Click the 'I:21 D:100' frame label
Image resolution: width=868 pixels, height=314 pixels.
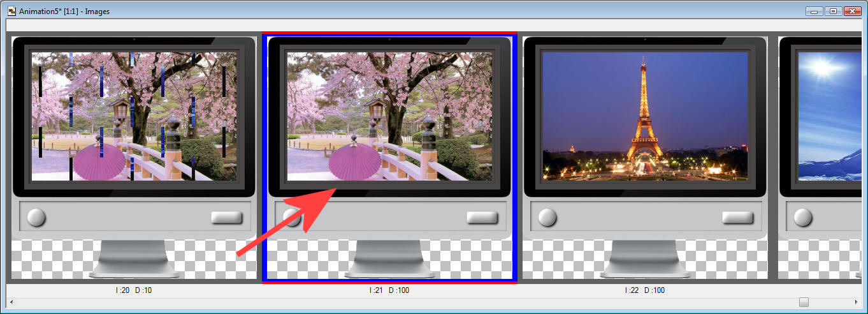tap(390, 290)
